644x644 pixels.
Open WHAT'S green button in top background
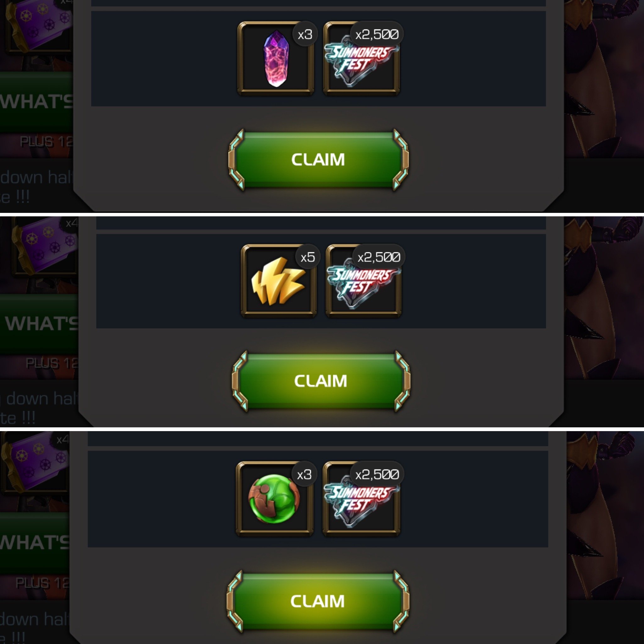pos(36,102)
